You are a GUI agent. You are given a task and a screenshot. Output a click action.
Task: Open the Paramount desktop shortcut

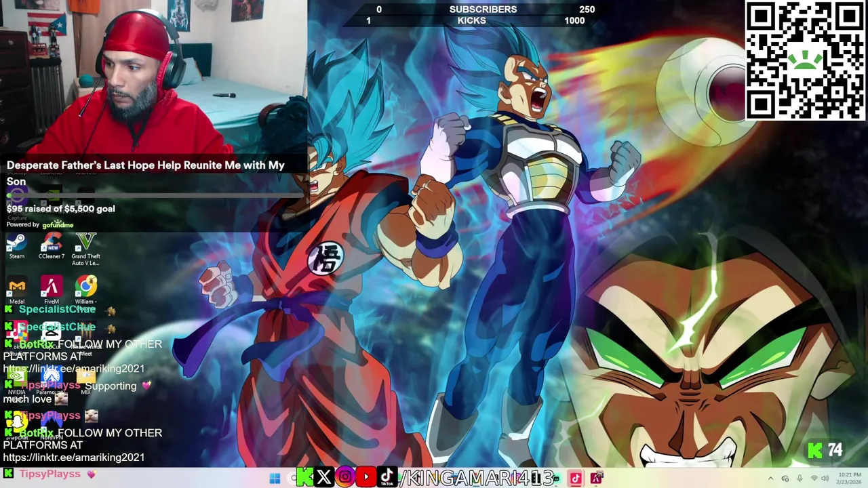52,381
